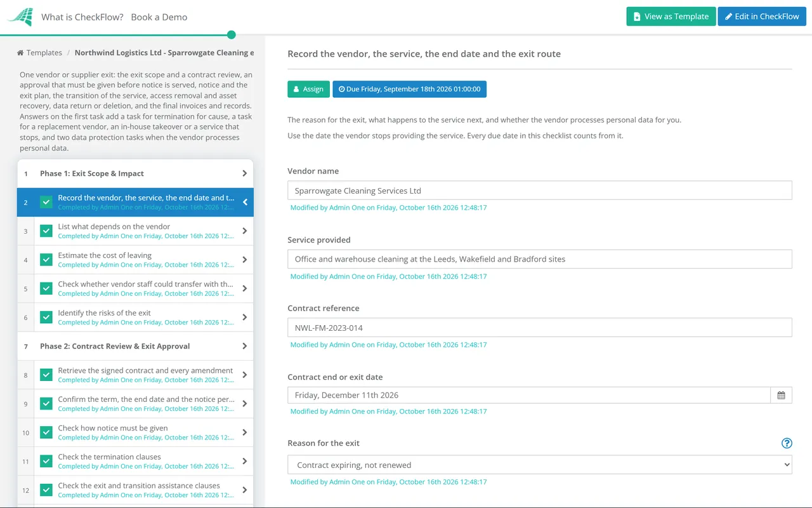
Task: Click the progress bar end marker
Action: [231, 35]
